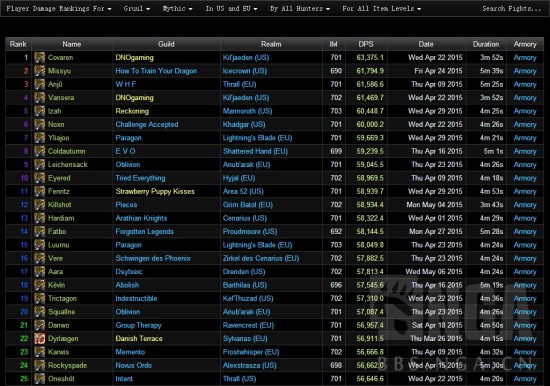
Task: Open the Mythic difficulty dropdown
Action: coord(177,8)
